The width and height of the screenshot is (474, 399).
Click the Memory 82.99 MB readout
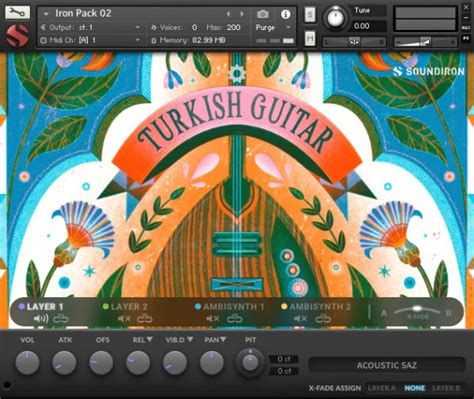click(x=209, y=40)
